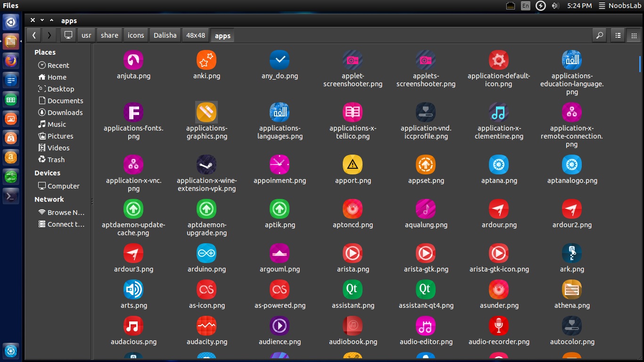Open Computer under Devices

[58, 186]
